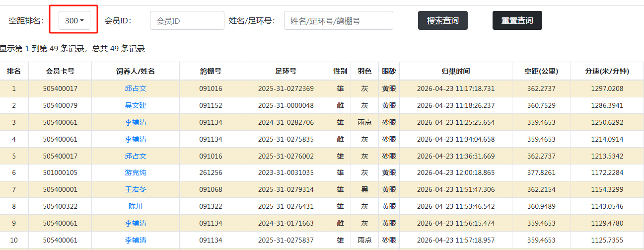Click the 足环号 column header

click(x=286, y=71)
